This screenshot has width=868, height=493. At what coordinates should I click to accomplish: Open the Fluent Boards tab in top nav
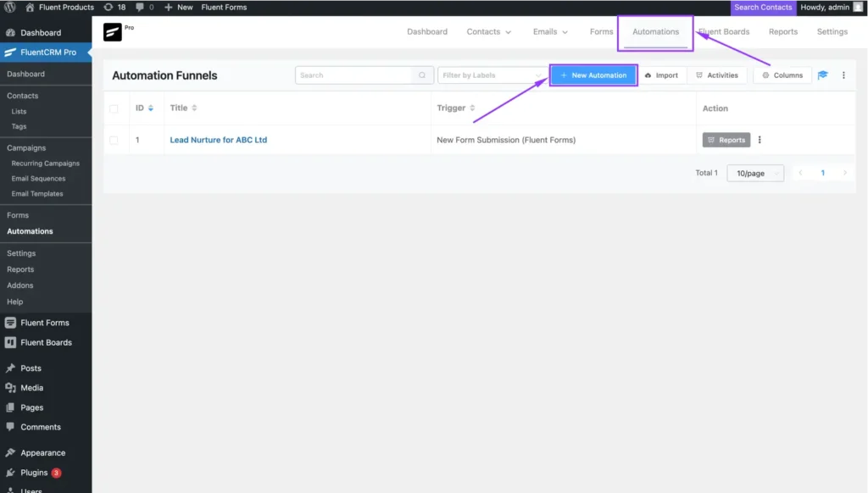pyautogui.click(x=724, y=32)
